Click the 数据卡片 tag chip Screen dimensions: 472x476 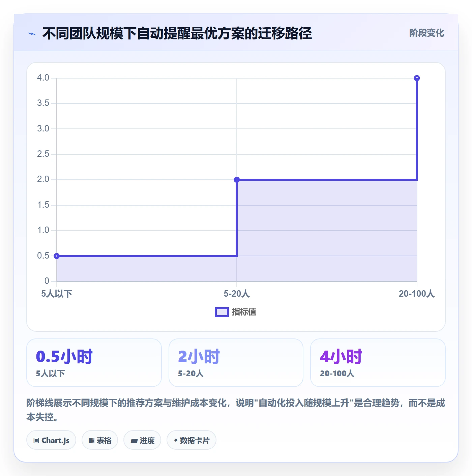click(x=191, y=440)
